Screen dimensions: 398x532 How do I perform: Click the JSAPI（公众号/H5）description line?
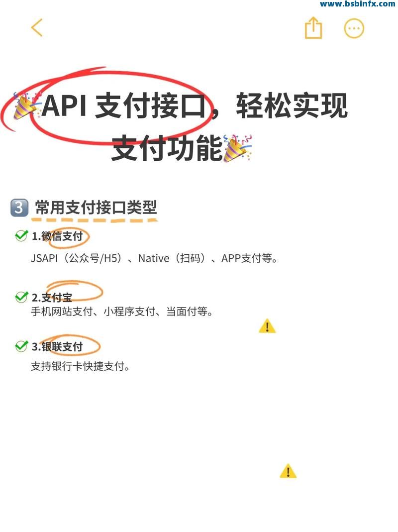154,259
